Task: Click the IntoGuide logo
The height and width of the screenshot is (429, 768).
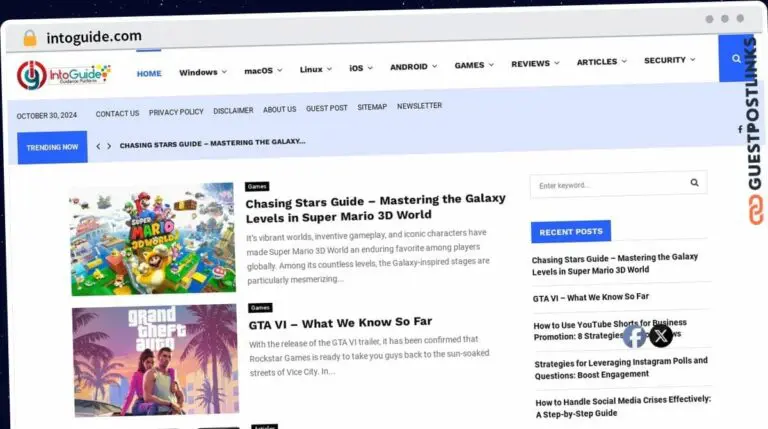Action: 64,75
